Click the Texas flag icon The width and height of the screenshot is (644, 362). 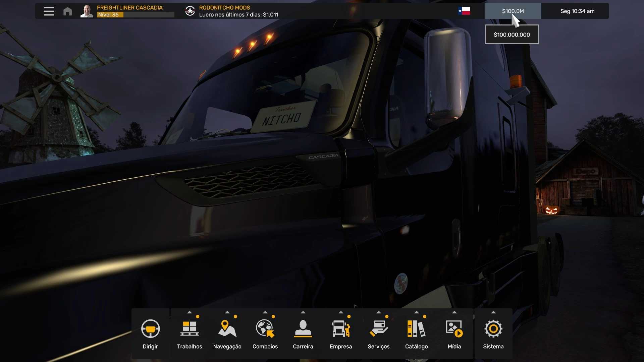[464, 11]
